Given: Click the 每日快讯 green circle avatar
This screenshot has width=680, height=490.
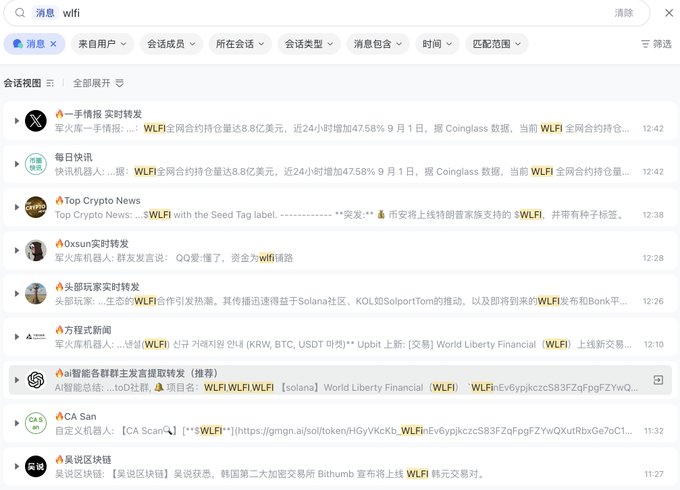Looking at the screenshot, I should click(36, 164).
